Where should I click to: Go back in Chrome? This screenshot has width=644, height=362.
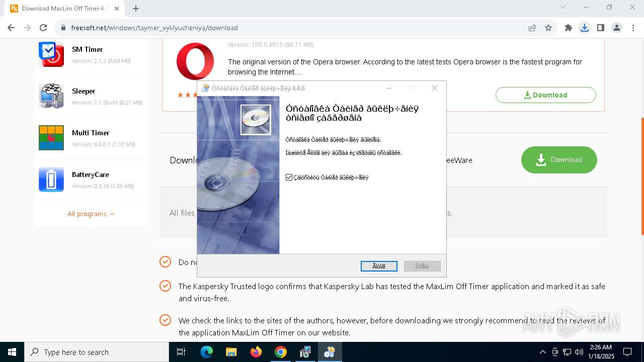pos(11,28)
